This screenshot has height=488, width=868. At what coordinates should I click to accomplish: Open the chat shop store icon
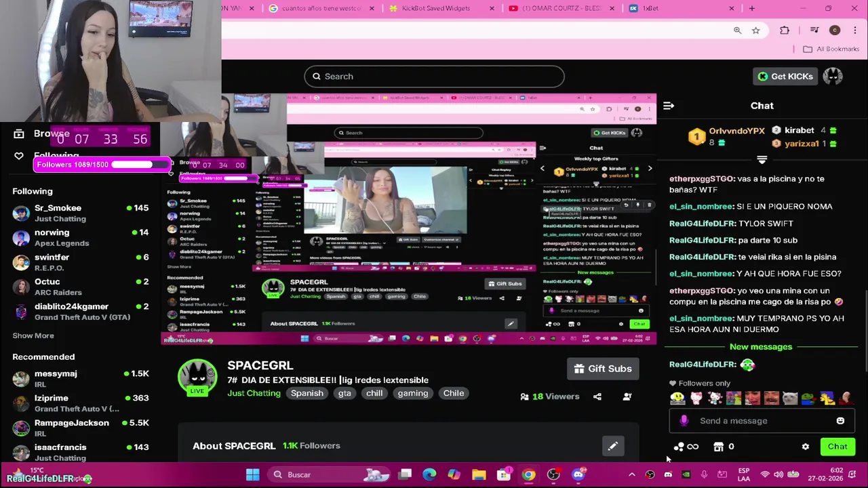click(719, 447)
